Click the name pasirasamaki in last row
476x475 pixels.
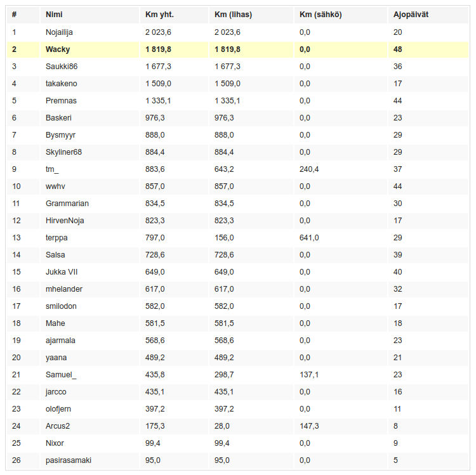(69, 460)
